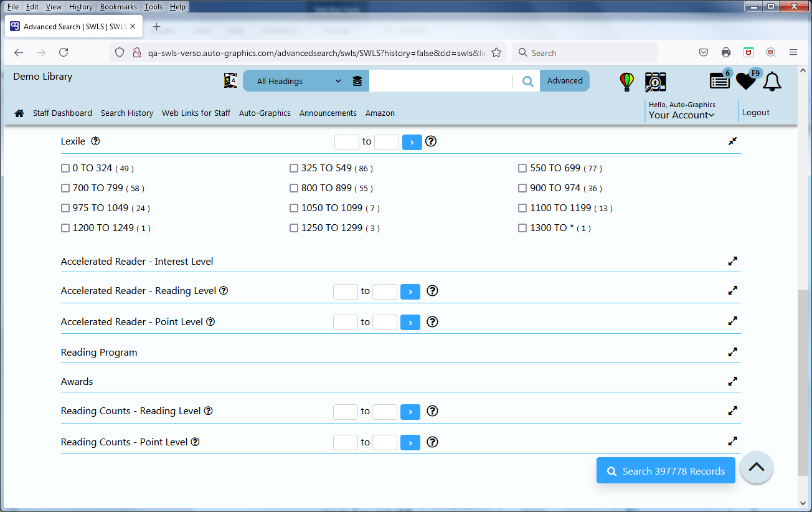Check the 550 TO 699 Lexile box

pos(522,168)
